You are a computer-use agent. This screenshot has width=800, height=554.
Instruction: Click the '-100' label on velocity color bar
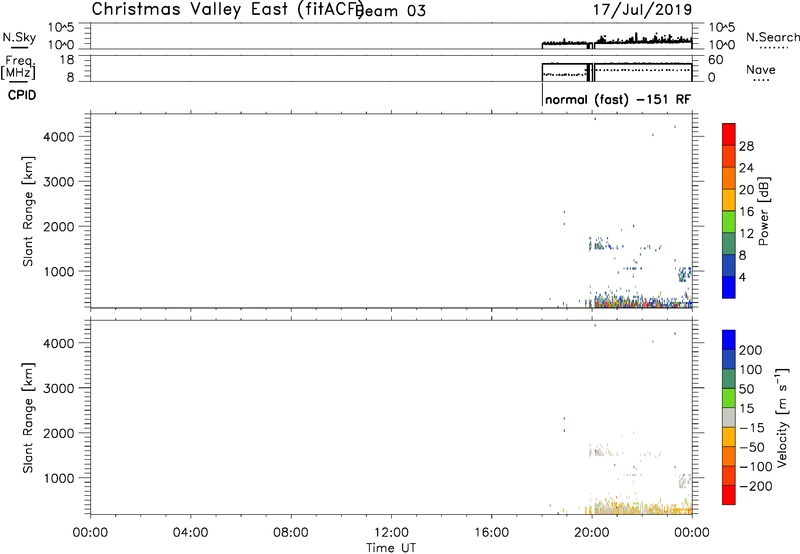(755, 467)
